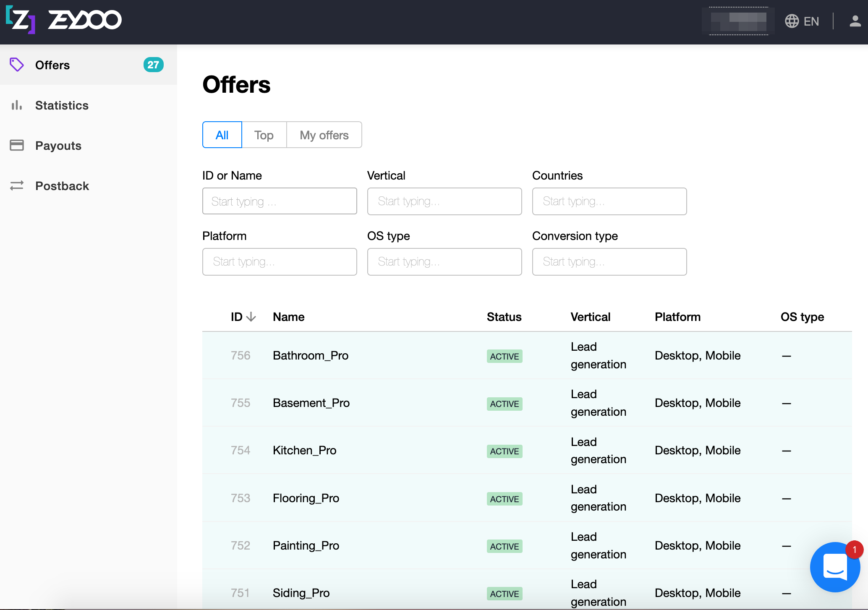Image resolution: width=868 pixels, height=610 pixels.
Task: Open Statistics via bar chart icon
Action: 17,105
